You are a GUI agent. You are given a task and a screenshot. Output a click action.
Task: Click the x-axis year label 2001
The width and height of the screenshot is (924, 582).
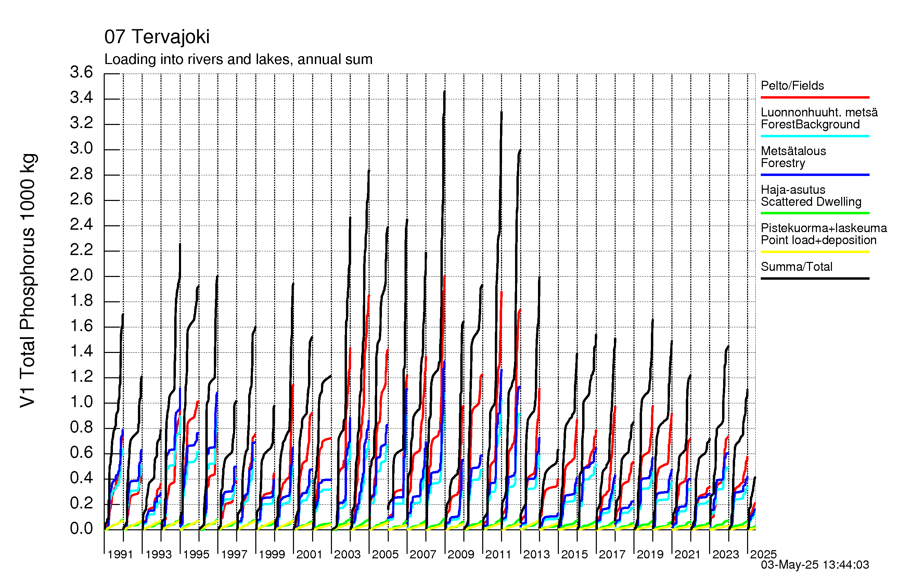309,554
